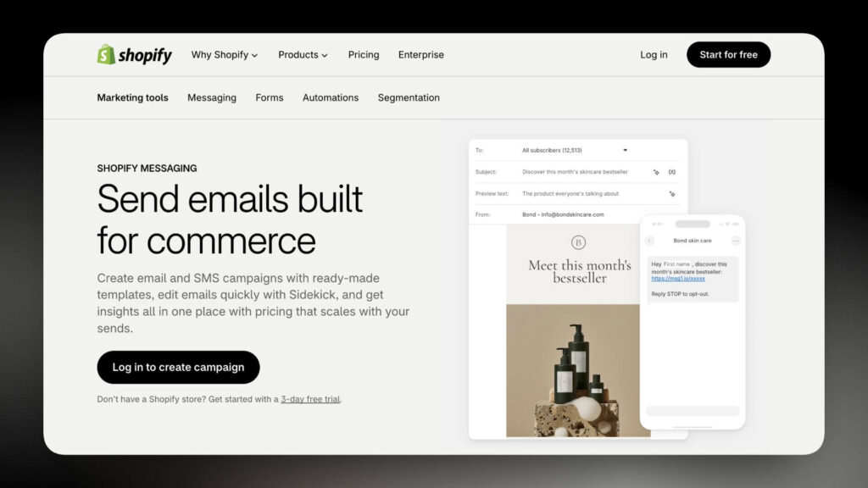Select the Marketing tools tab
The height and width of the screenshot is (488, 868).
point(132,97)
